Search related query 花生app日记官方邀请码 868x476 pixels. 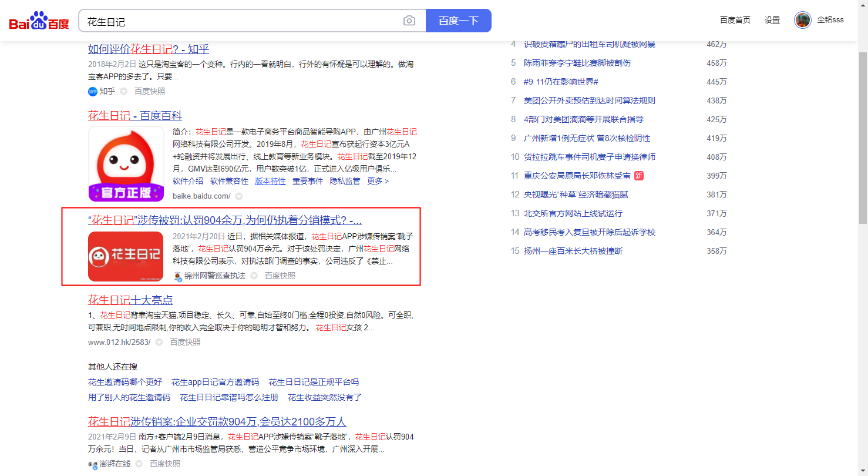tap(215, 382)
